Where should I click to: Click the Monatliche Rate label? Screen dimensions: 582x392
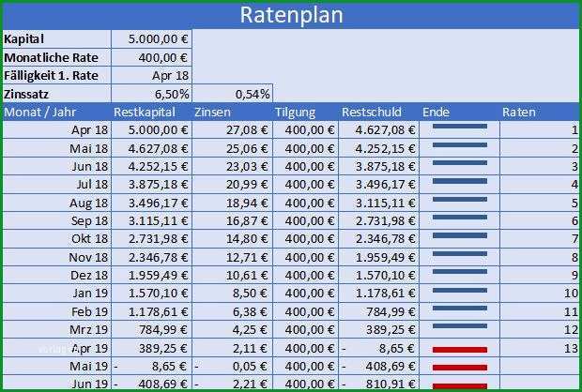pyautogui.click(x=56, y=57)
